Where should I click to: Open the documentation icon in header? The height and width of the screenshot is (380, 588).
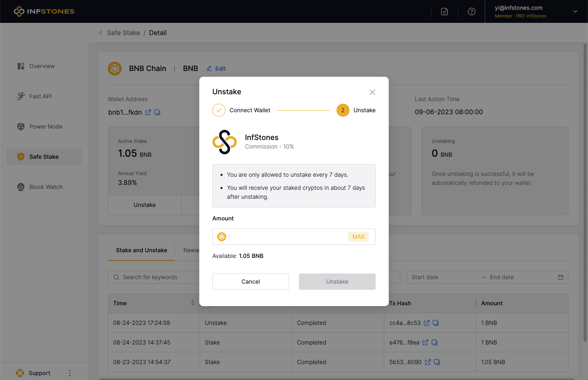(x=445, y=11)
